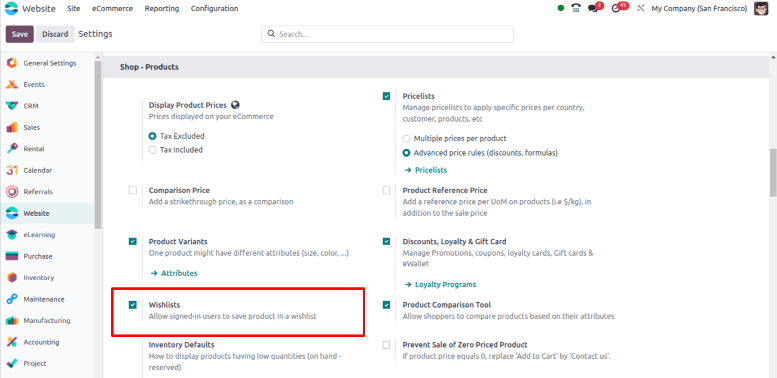Click the Save button

click(20, 34)
